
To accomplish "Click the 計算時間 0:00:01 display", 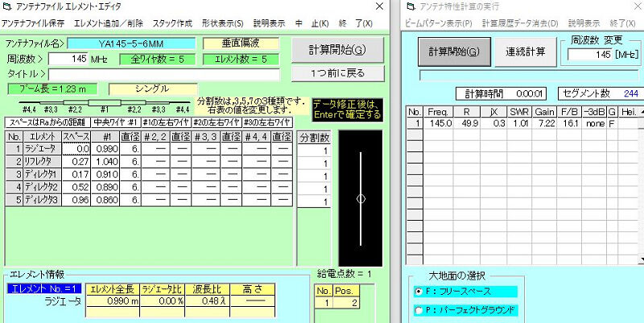I will [x=501, y=93].
